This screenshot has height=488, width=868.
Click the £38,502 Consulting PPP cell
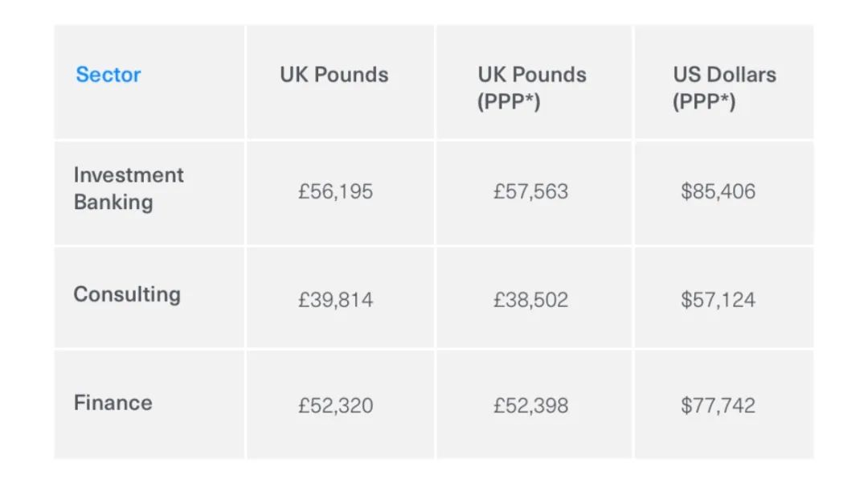click(x=530, y=300)
